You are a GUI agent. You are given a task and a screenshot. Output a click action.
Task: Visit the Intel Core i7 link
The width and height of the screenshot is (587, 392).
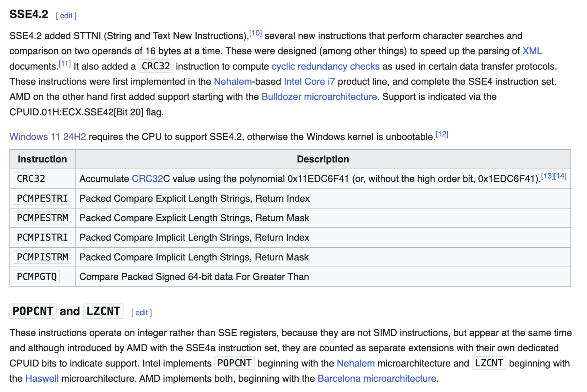click(310, 81)
